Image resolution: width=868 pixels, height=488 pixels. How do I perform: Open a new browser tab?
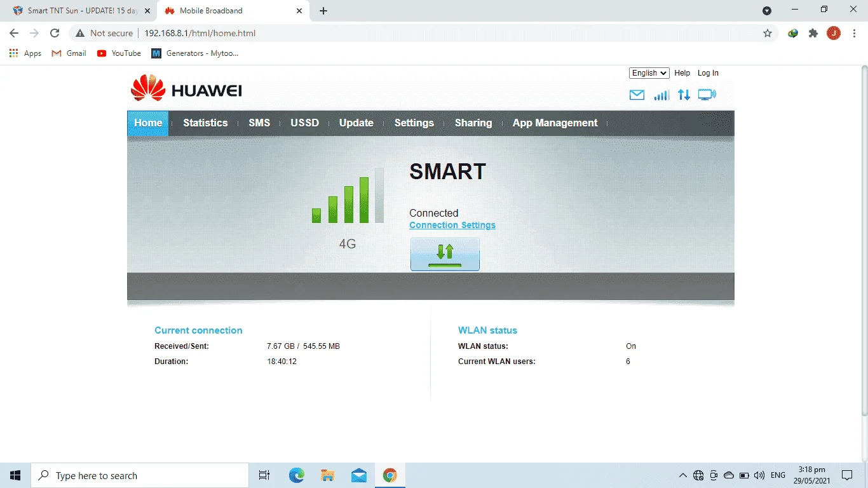[323, 11]
